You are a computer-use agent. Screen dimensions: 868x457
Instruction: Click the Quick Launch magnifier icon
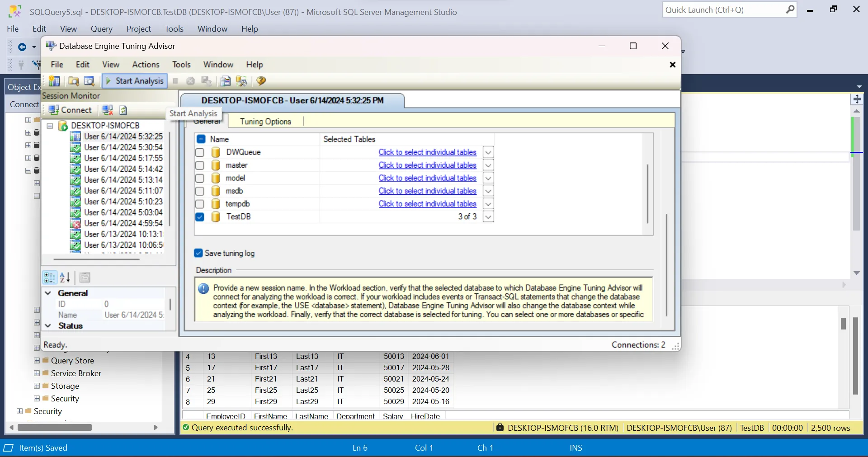click(x=790, y=9)
